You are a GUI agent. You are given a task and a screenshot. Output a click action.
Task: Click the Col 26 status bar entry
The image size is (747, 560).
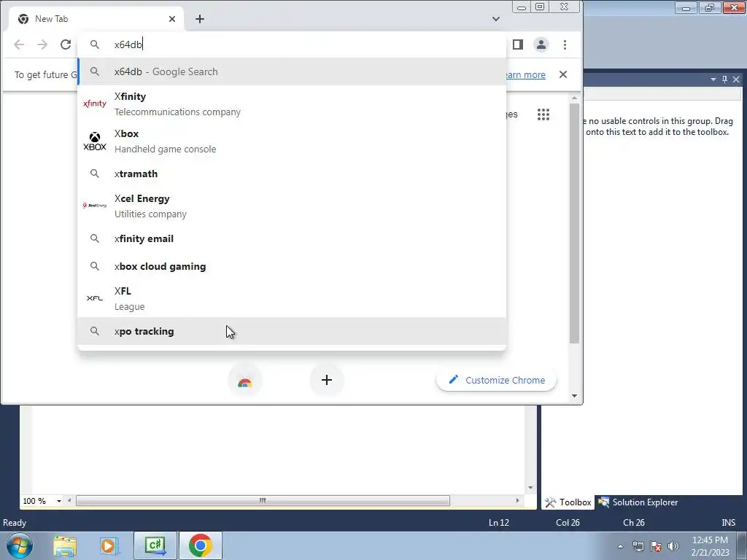click(568, 522)
